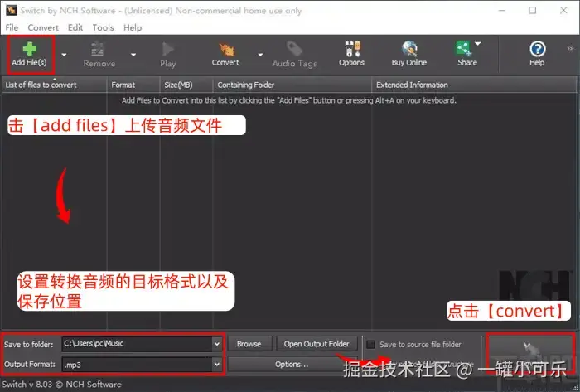Image resolution: width=580 pixels, height=392 pixels.
Task: Click the Share toolbar icon
Action: 466,55
